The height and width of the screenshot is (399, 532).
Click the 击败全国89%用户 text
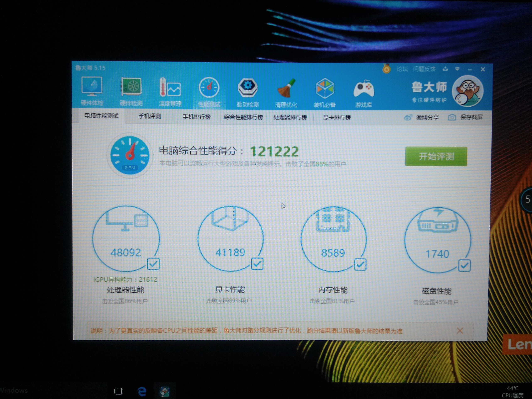(229, 301)
